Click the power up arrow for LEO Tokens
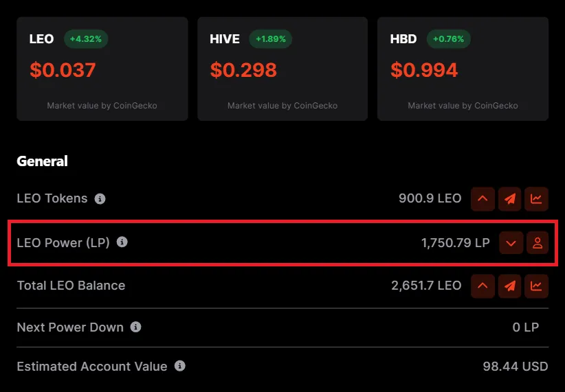 (483, 198)
